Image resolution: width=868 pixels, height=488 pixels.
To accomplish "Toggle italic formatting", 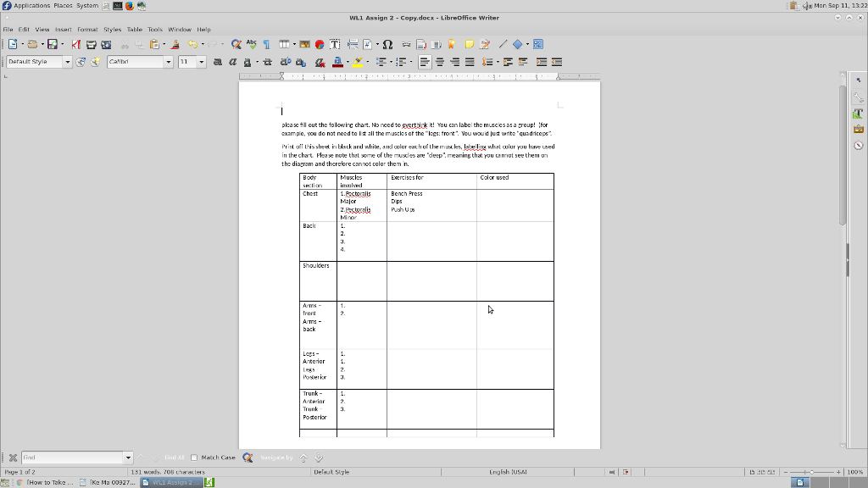I will (x=232, y=61).
